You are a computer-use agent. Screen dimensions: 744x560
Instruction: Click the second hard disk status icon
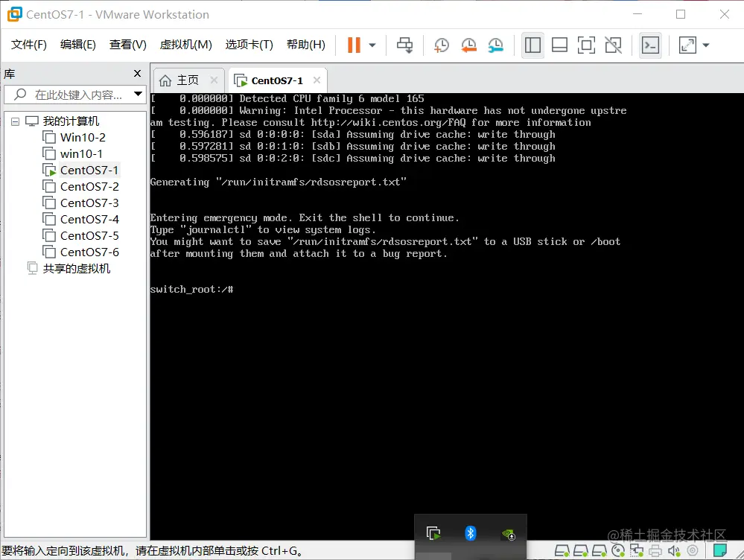(x=581, y=550)
